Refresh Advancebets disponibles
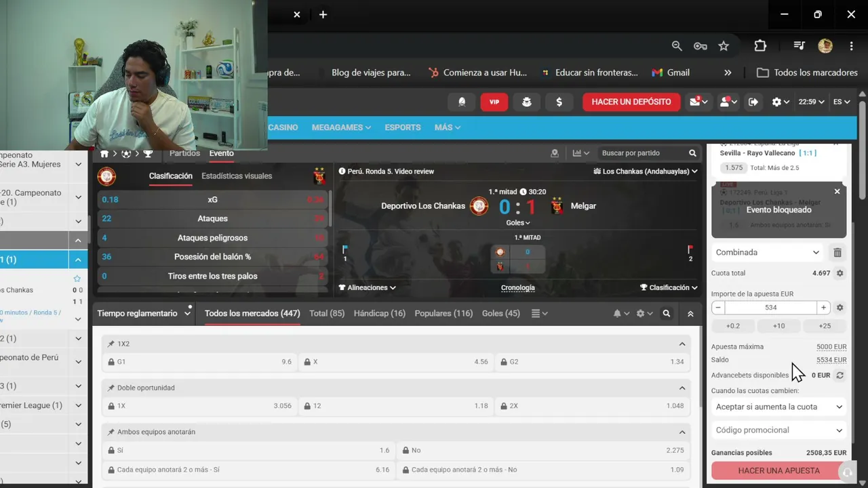 [x=840, y=375]
